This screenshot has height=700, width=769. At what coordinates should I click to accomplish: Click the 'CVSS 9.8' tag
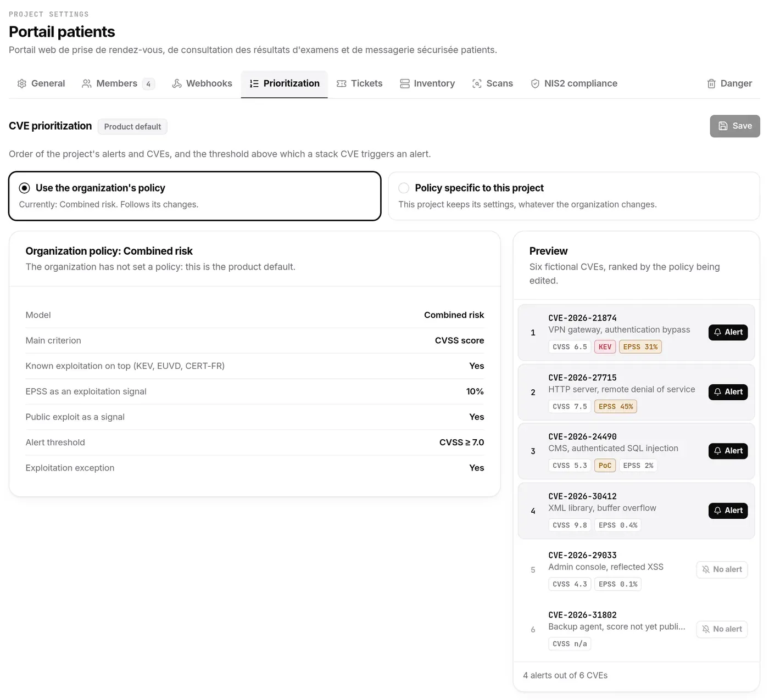[x=570, y=525]
